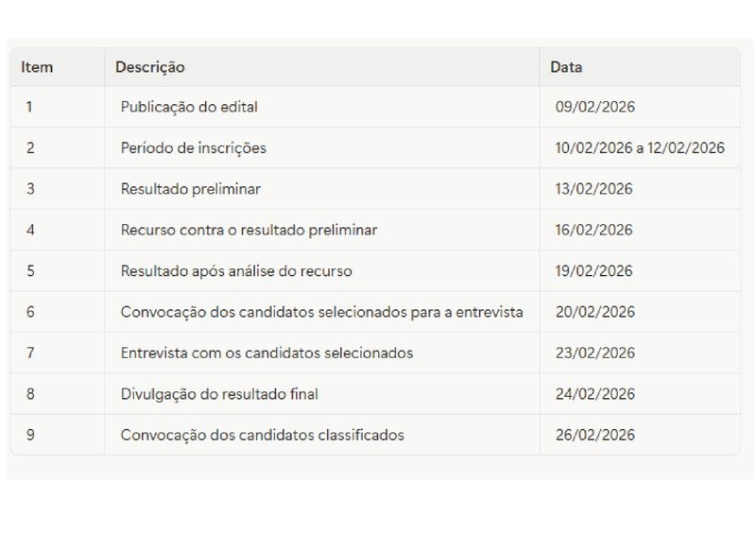
Task: Select the interview convocation description in row 6
Action: point(321,312)
